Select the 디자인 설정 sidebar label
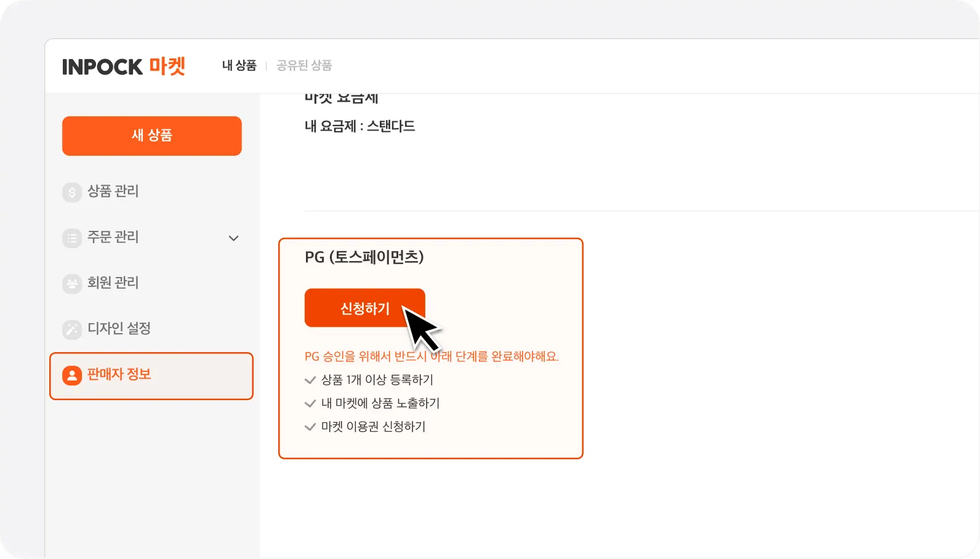Viewport: 980px width, 559px height. [119, 328]
